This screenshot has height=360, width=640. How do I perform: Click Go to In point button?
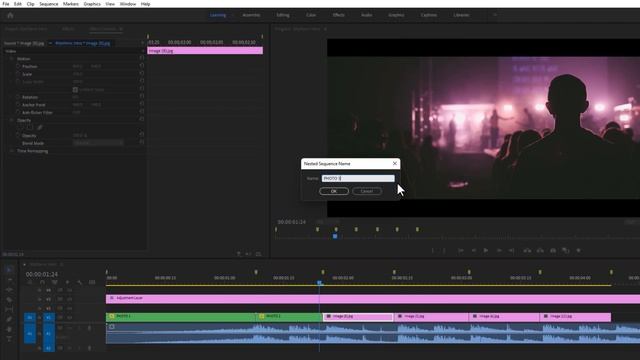(461, 251)
